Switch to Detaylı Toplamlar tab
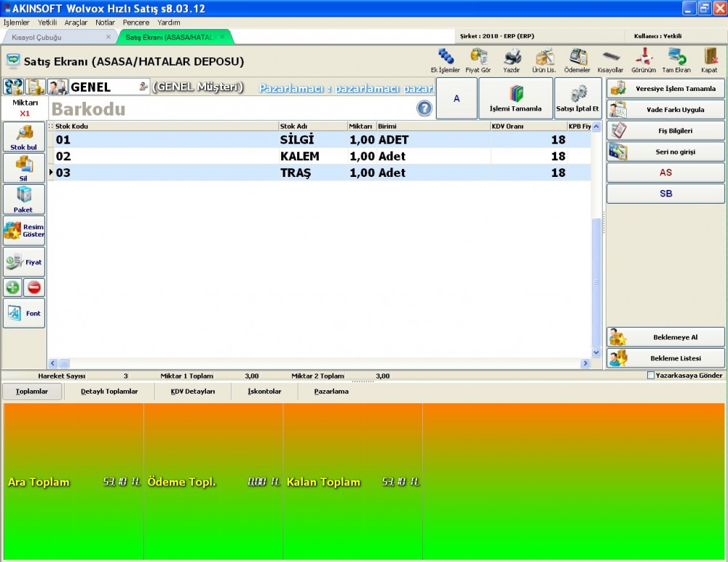 (109, 392)
